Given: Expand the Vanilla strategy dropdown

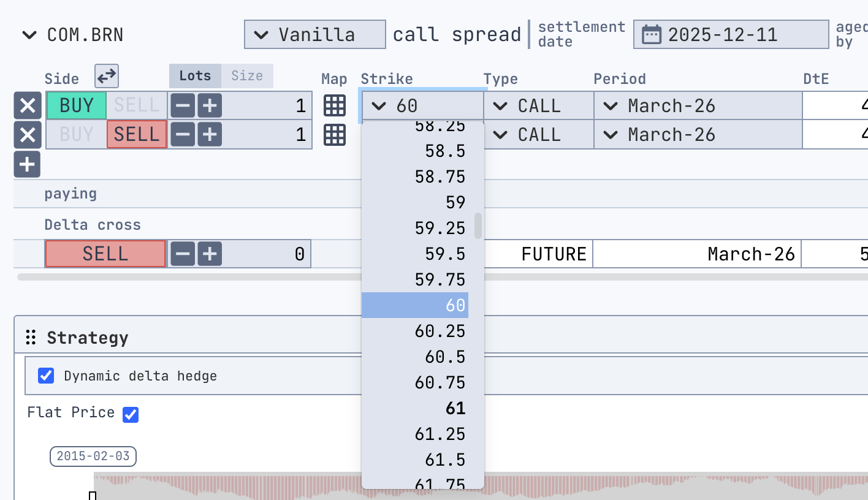Looking at the screenshot, I should tap(314, 34).
